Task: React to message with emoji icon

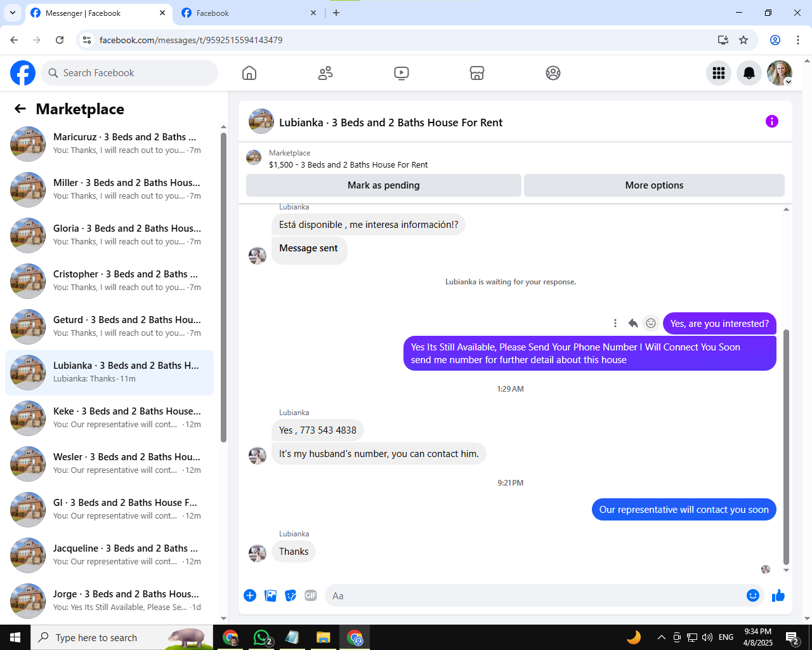Action: (x=651, y=323)
